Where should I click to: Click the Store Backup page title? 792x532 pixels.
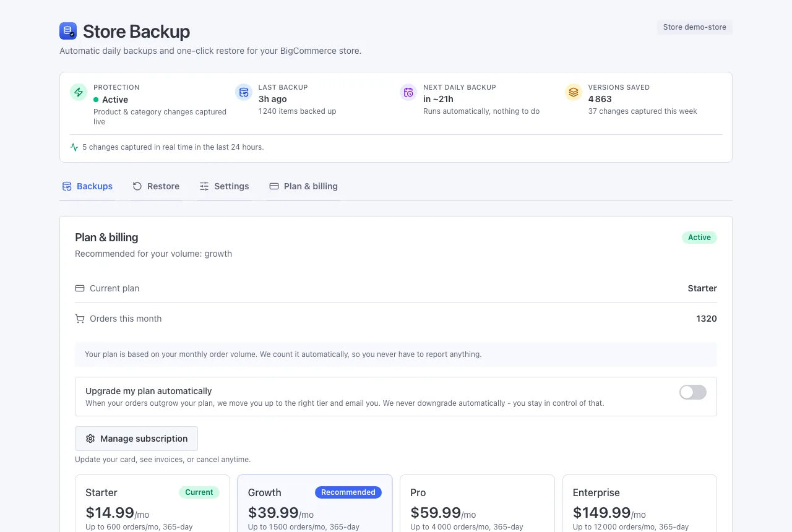(136, 31)
